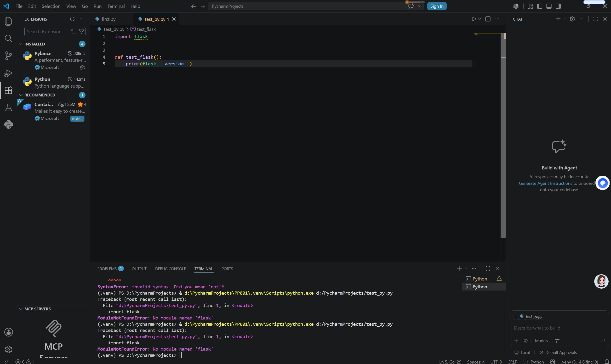Toggle the bottom panel visibility

(x=549, y=6)
